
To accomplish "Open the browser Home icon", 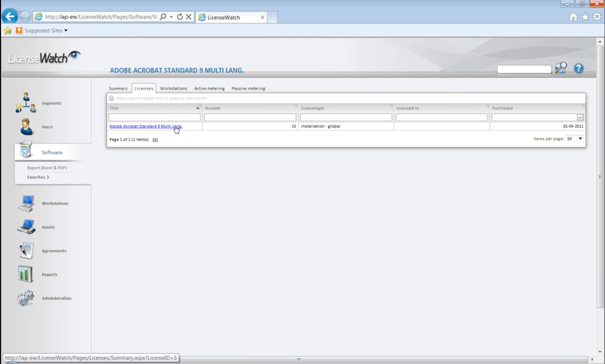I will pyautogui.click(x=573, y=17).
